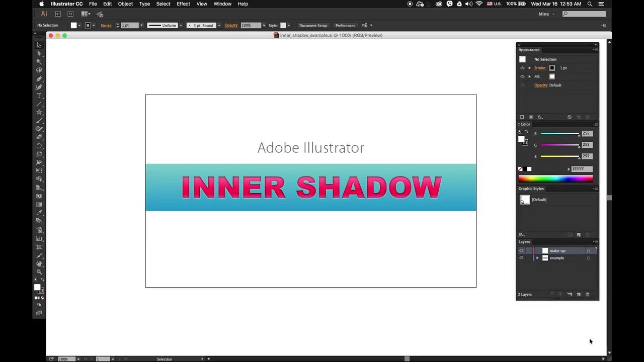This screenshot has height=362, width=644.
Task: Select the Eraser tool
Action: [39, 137]
